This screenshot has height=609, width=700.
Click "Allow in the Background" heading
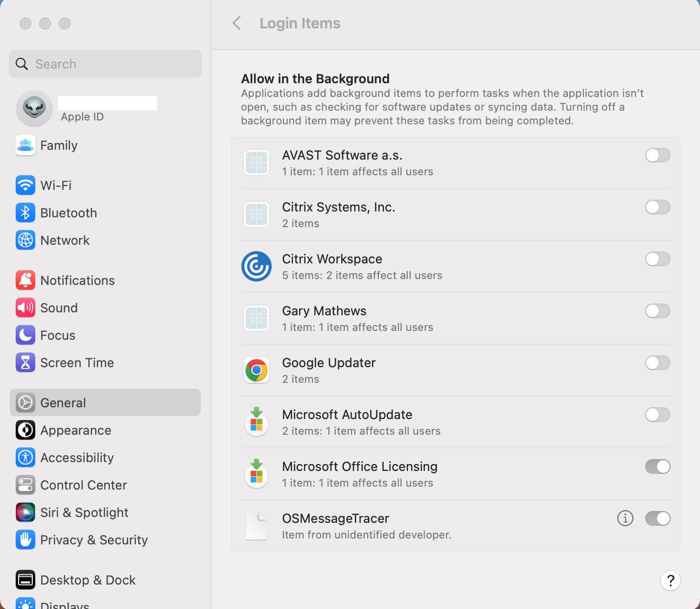coord(315,79)
